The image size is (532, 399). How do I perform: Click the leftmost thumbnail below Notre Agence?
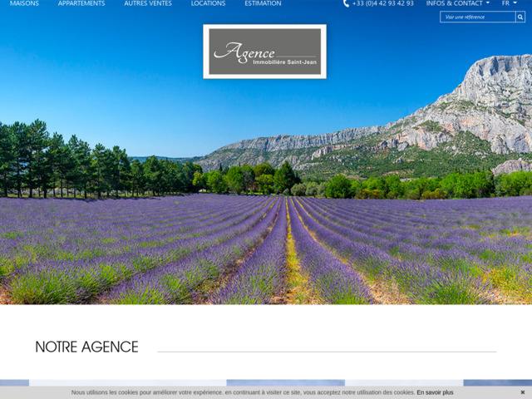point(14,382)
